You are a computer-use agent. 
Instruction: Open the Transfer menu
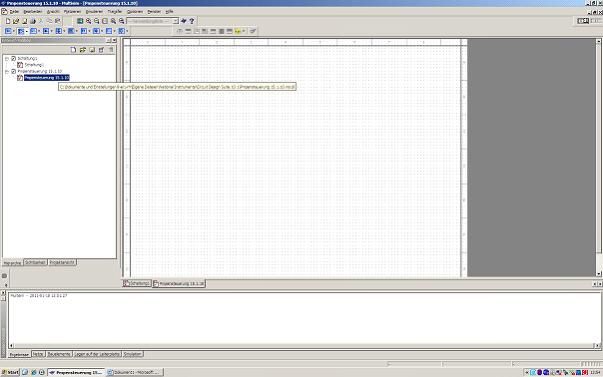[x=115, y=12]
